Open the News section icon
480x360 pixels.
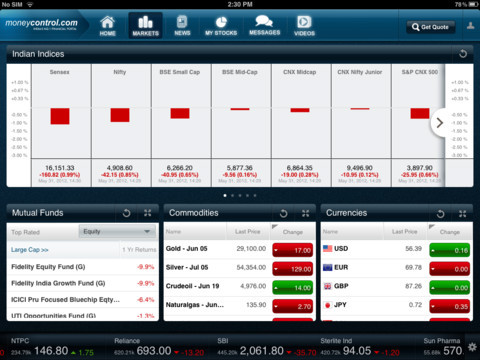182,22
